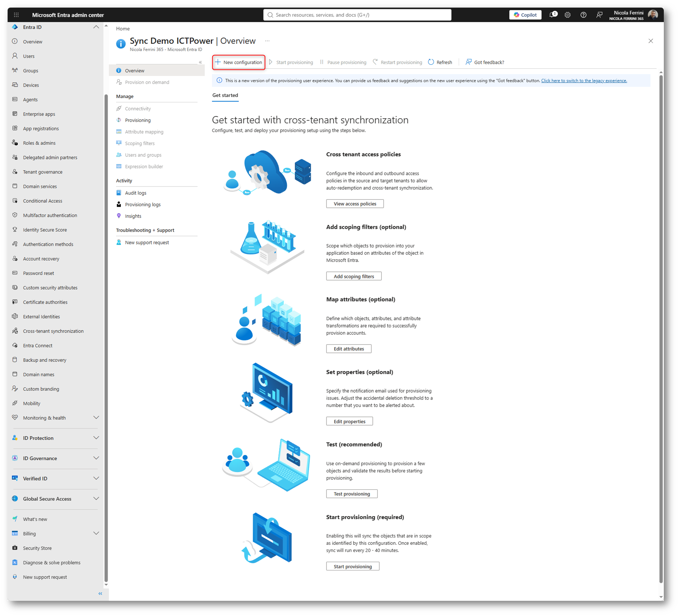This screenshot has width=679, height=616.
Task: Open Authentication methods in sidebar
Action: tap(48, 244)
